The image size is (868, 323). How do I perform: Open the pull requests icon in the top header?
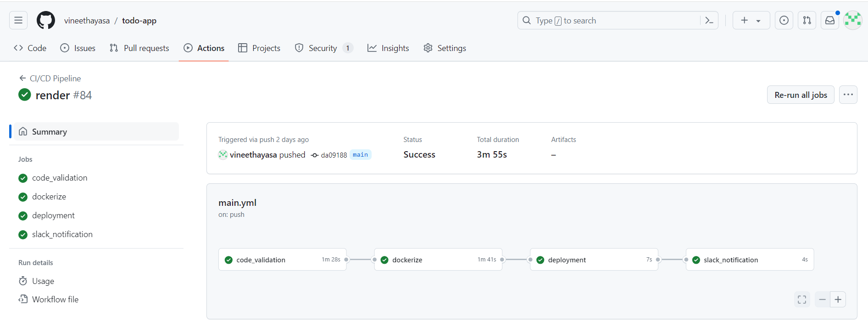click(807, 20)
